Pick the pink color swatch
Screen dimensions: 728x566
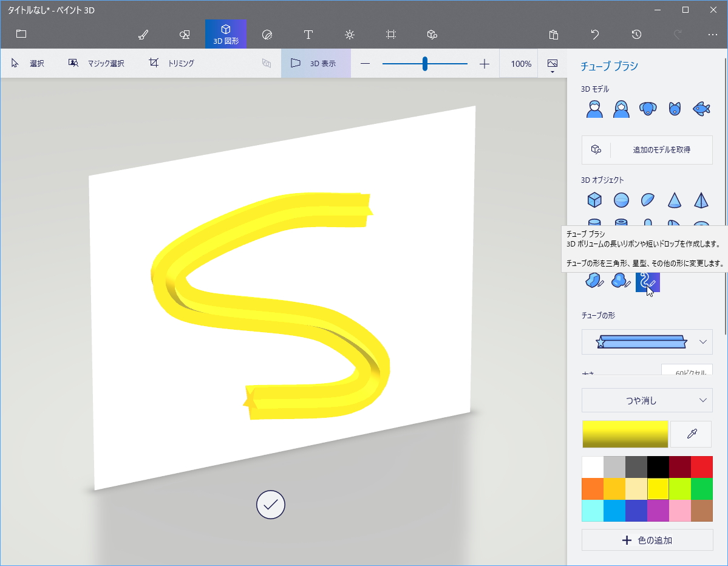coord(679,511)
